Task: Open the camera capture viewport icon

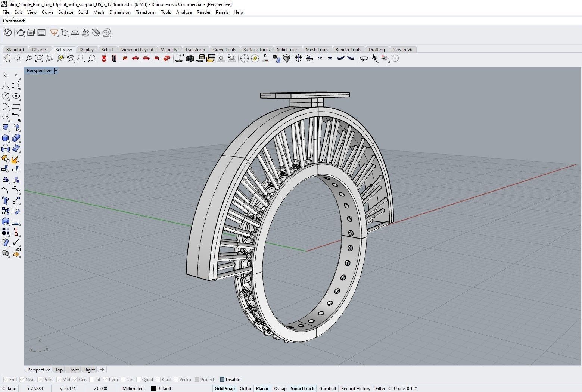Action: (x=190, y=58)
